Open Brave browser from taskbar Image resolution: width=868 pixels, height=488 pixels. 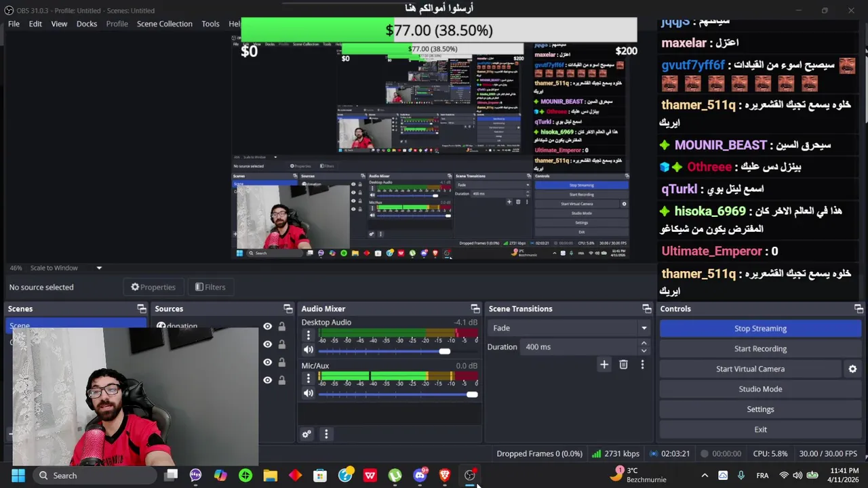coord(445,476)
